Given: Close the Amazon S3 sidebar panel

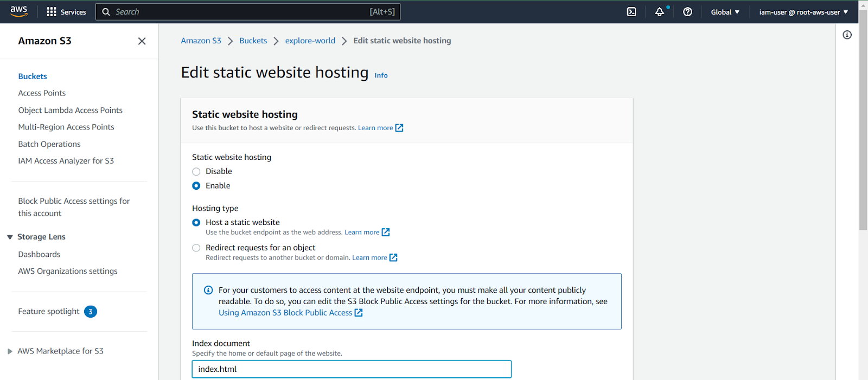Looking at the screenshot, I should coord(142,41).
